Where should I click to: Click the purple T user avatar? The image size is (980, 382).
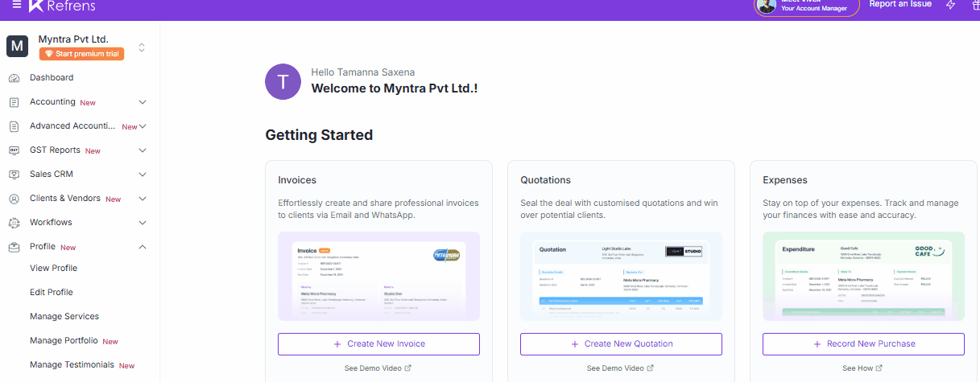[x=283, y=81]
